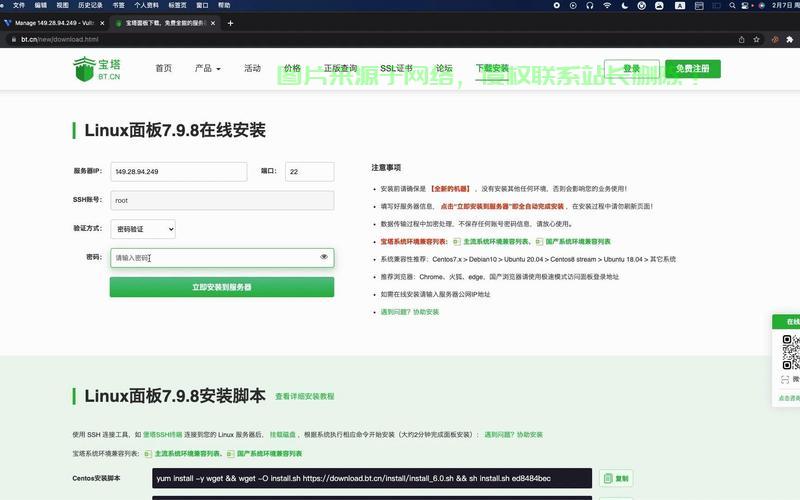Click the 服务器IP input field

178,172
